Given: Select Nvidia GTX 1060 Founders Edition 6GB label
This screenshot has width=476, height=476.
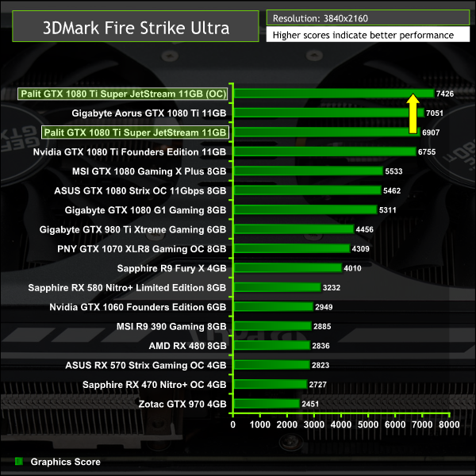Looking at the screenshot, I should (x=138, y=307).
